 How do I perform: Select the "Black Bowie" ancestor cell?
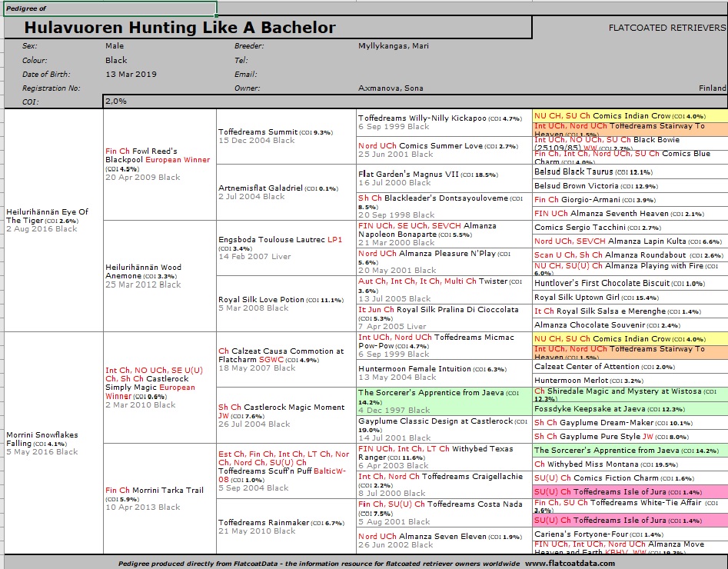coord(630,144)
